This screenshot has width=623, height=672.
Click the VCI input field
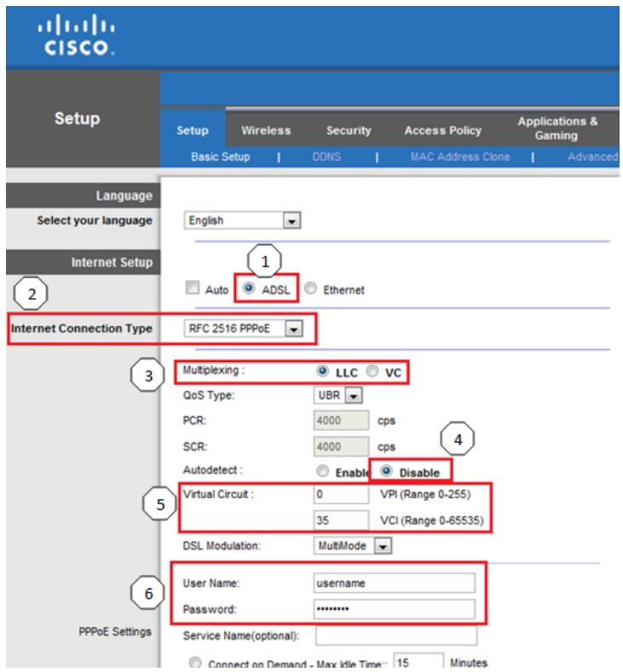(x=341, y=520)
